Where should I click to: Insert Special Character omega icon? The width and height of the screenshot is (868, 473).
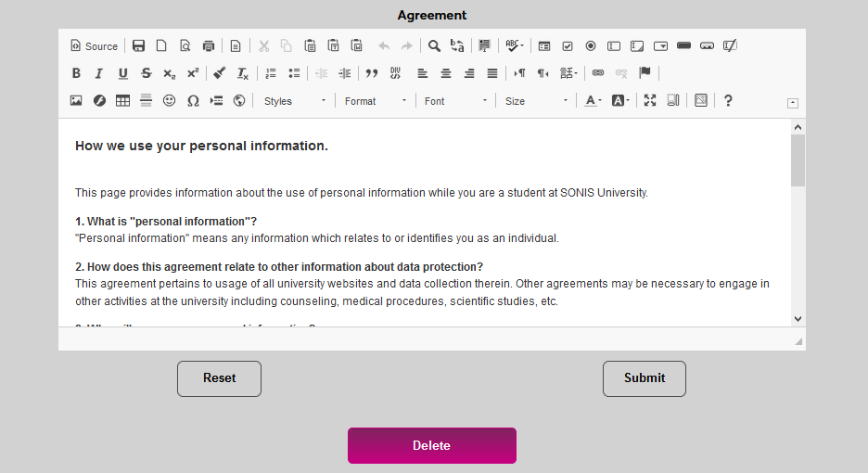tap(193, 101)
